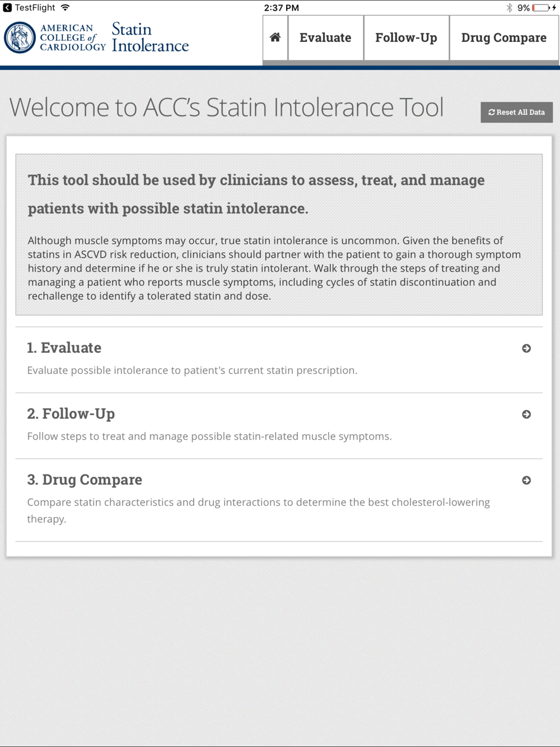Switch to the Follow-Up tab
Viewport: 560px width, 747px height.
pyautogui.click(x=406, y=38)
